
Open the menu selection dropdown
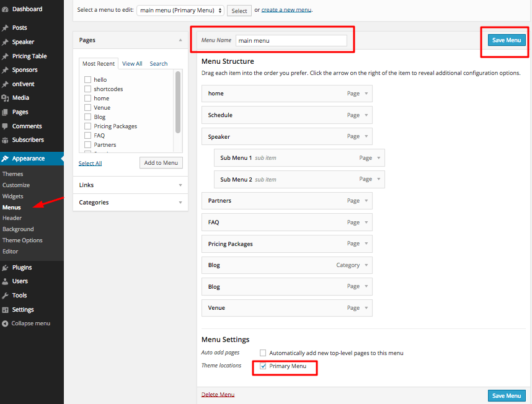180,11
